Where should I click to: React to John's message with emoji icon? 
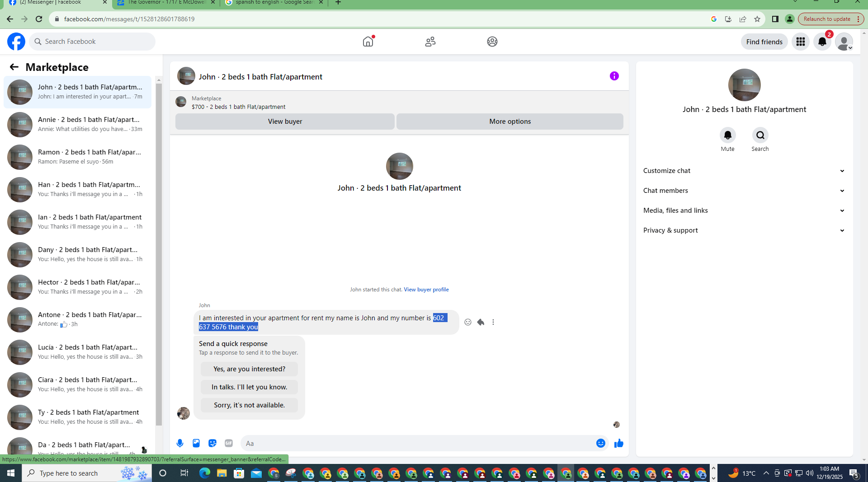click(468, 322)
